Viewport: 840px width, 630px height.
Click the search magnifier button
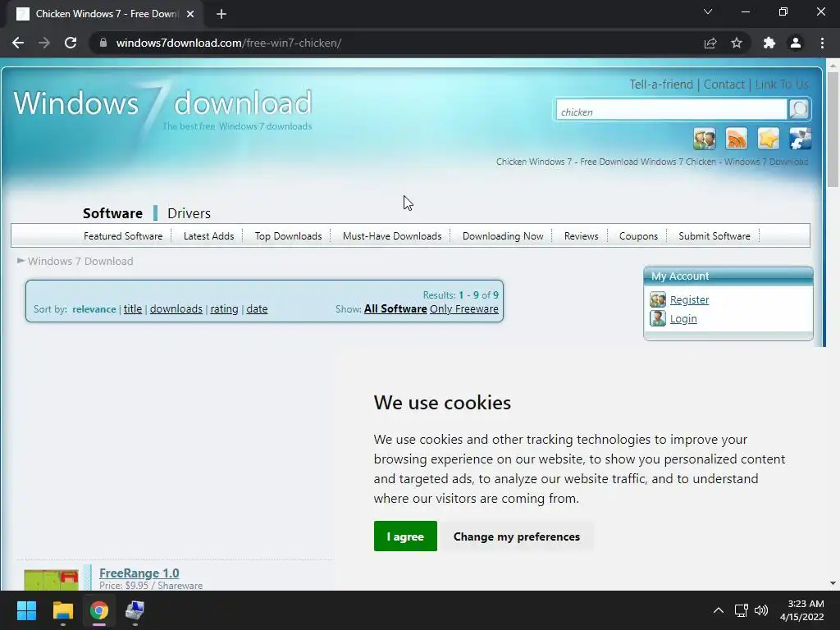tap(799, 109)
